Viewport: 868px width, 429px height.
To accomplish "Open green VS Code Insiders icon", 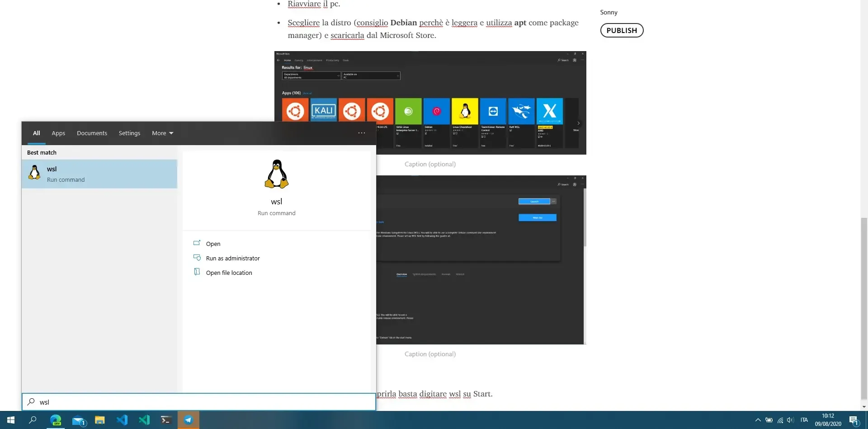I will [x=144, y=420].
